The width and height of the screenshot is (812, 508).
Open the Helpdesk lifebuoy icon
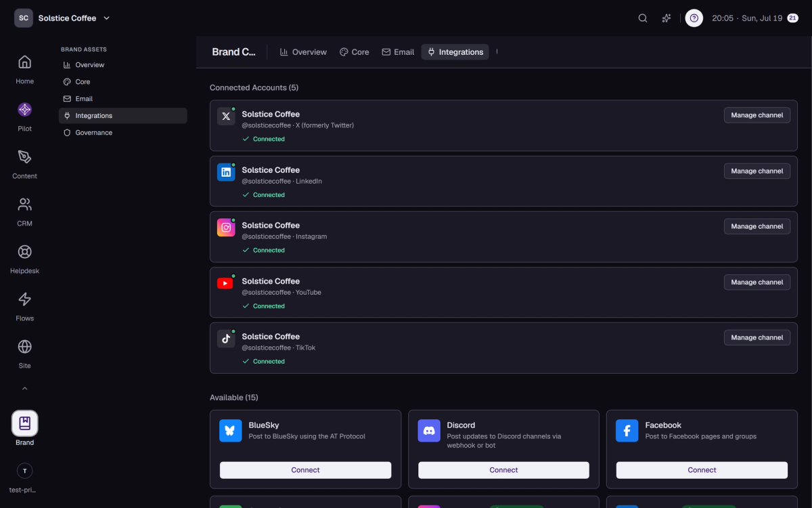click(24, 252)
